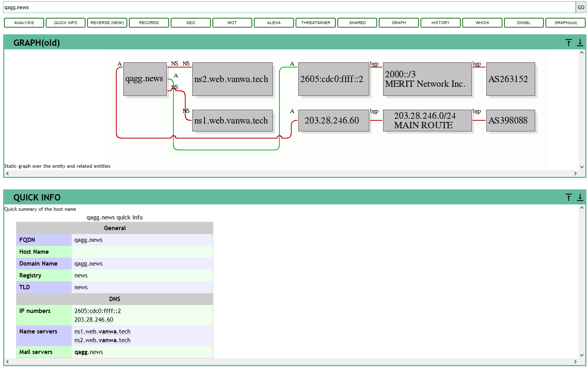The width and height of the screenshot is (588, 367).
Task: Click the 'qagg.news quick info' table caption
Action: coord(115,217)
